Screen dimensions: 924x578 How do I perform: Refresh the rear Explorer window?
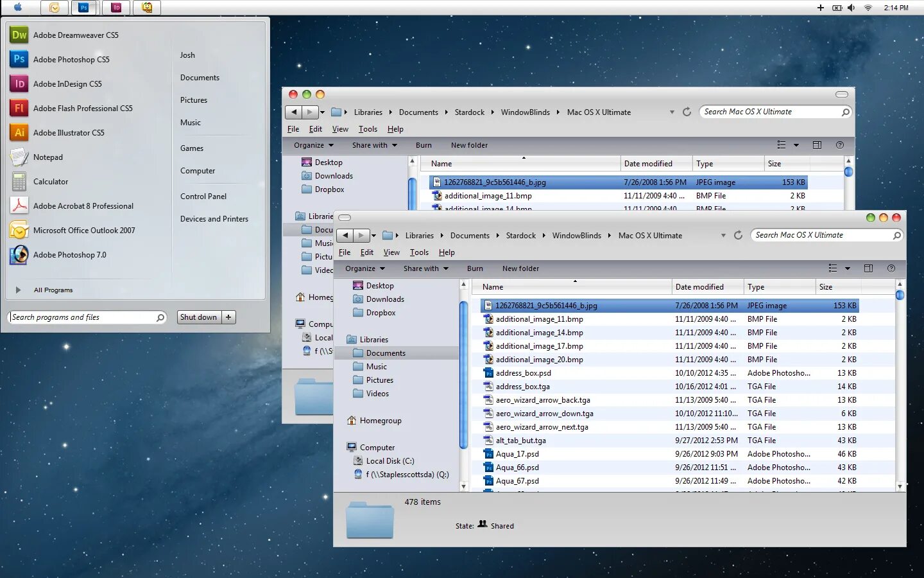687,112
